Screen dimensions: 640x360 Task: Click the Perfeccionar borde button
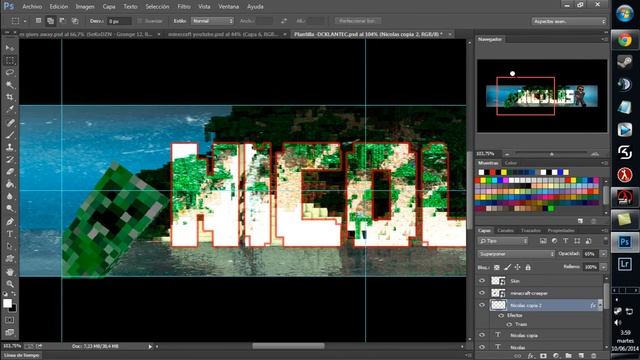[358, 21]
